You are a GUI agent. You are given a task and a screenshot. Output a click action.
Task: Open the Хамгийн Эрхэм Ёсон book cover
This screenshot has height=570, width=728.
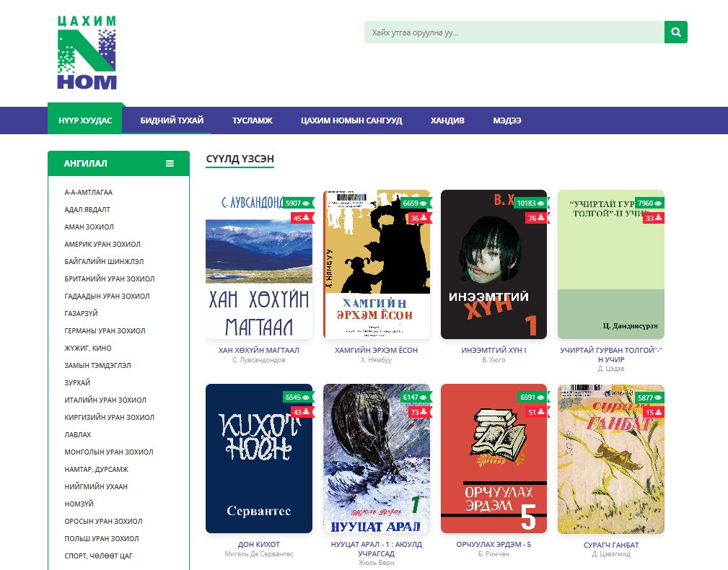(377, 264)
